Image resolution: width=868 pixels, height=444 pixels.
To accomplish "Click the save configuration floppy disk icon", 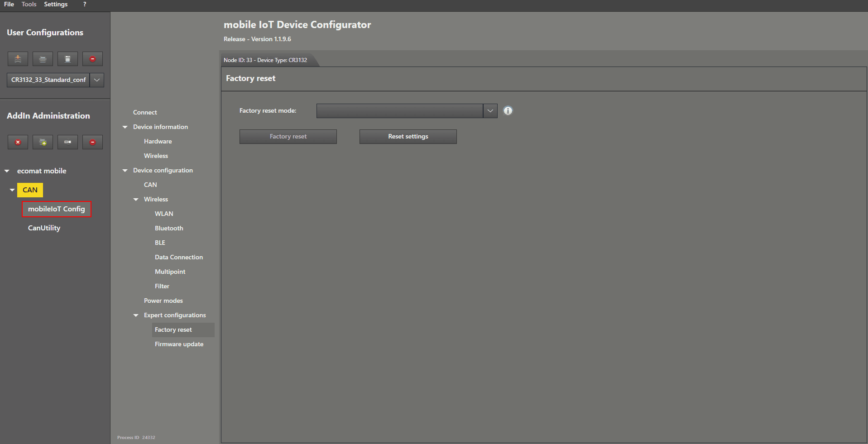I will 67,59.
